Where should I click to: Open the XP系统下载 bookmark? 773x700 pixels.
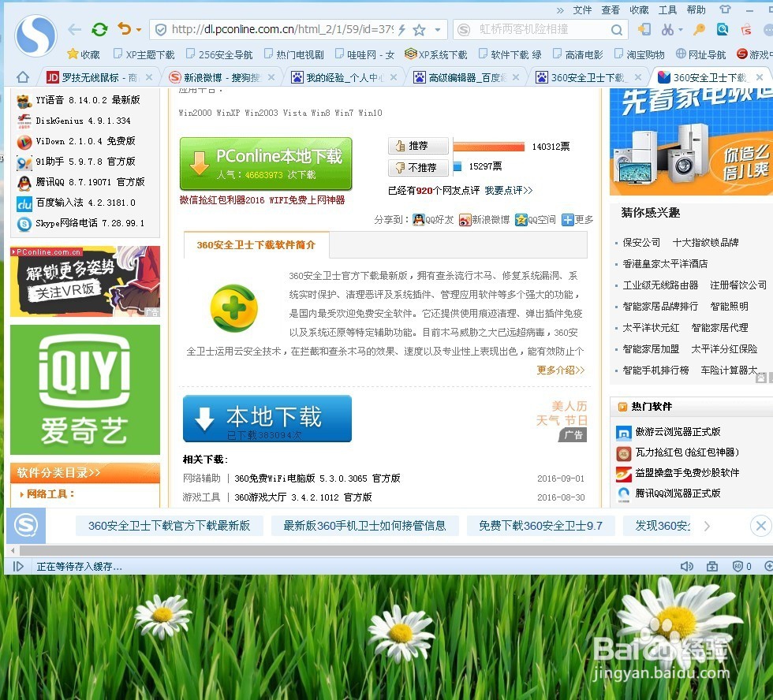(x=435, y=54)
